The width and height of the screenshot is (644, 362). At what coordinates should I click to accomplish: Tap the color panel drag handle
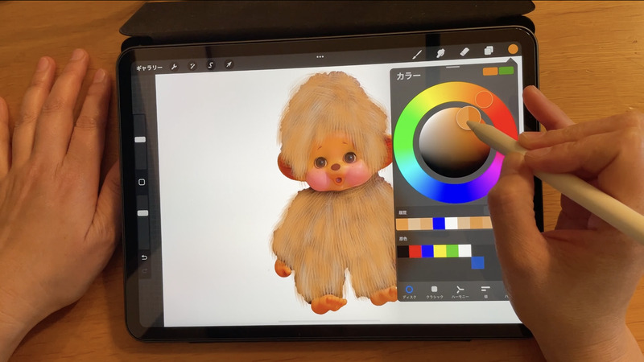tap(453, 67)
